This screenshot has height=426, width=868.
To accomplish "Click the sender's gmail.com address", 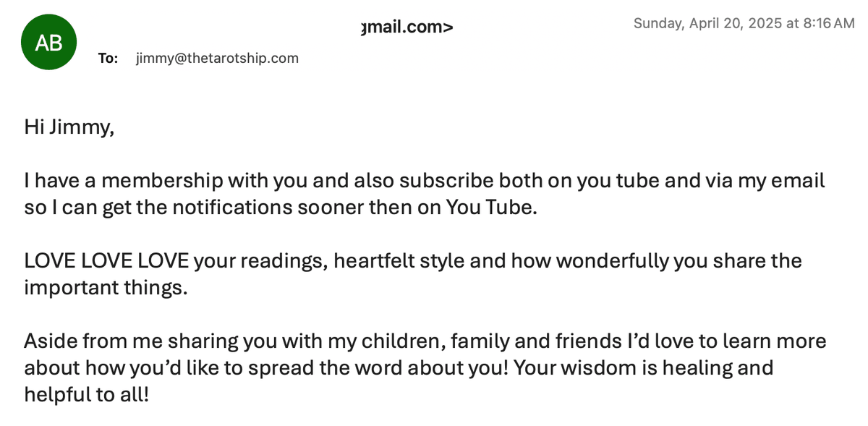I will pyautogui.click(x=407, y=28).
